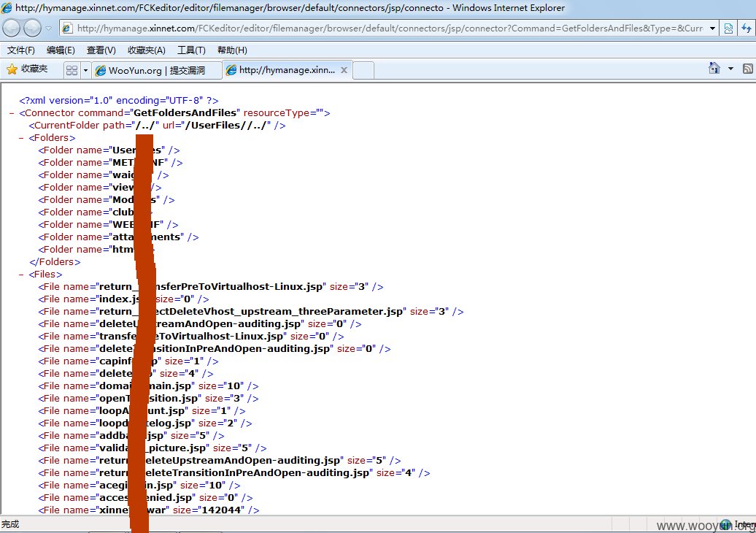Open a new blank tab
Image resolution: width=756 pixels, height=533 pixels.
coord(363,70)
